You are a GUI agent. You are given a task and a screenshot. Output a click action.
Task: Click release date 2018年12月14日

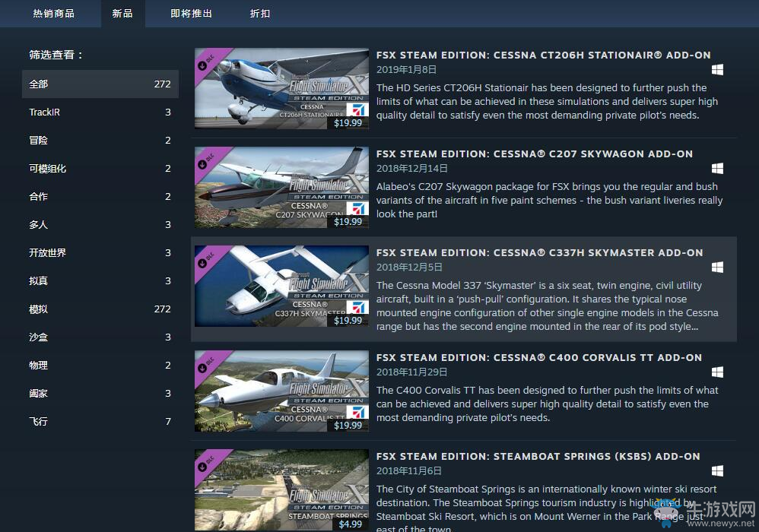coord(412,168)
